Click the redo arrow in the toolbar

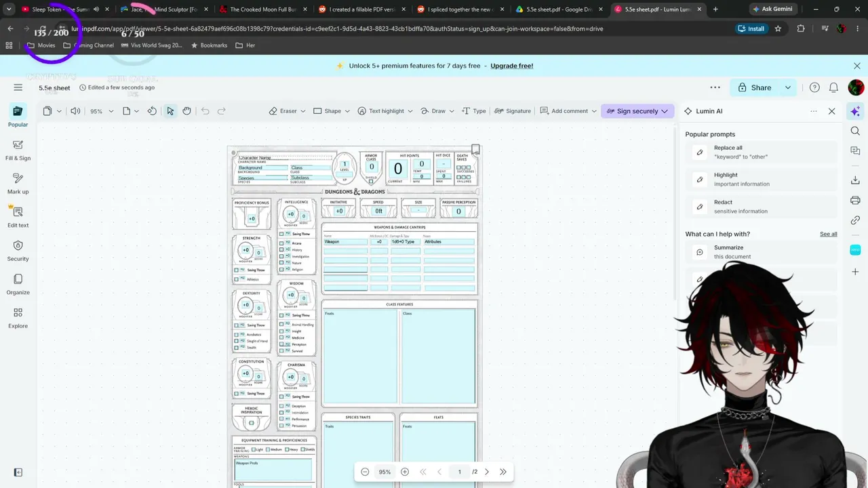coord(221,111)
